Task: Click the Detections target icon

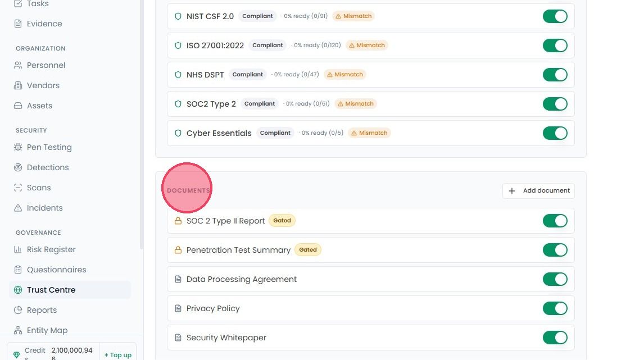Action: coord(17,167)
